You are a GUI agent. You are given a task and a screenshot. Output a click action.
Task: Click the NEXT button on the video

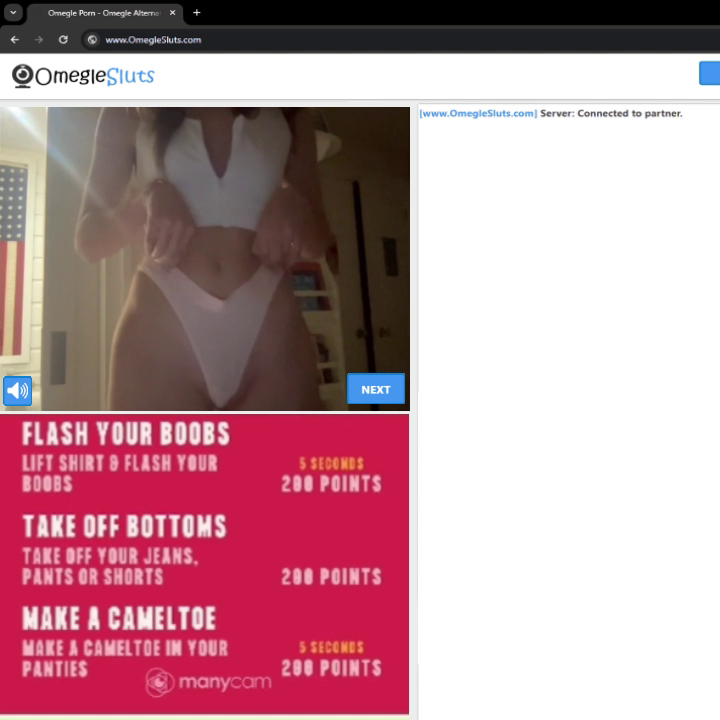point(375,389)
